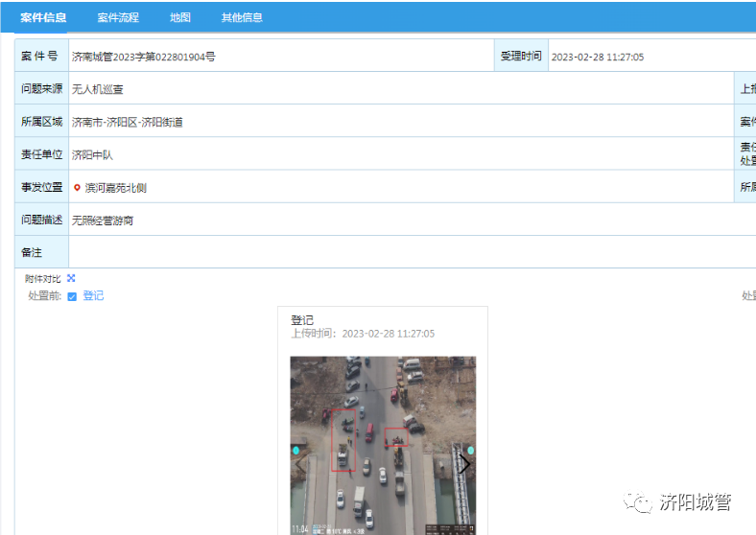Viewport: 756px width, 535px height.
Task: Open the 其他信息 tab
Action: (242, 17)
